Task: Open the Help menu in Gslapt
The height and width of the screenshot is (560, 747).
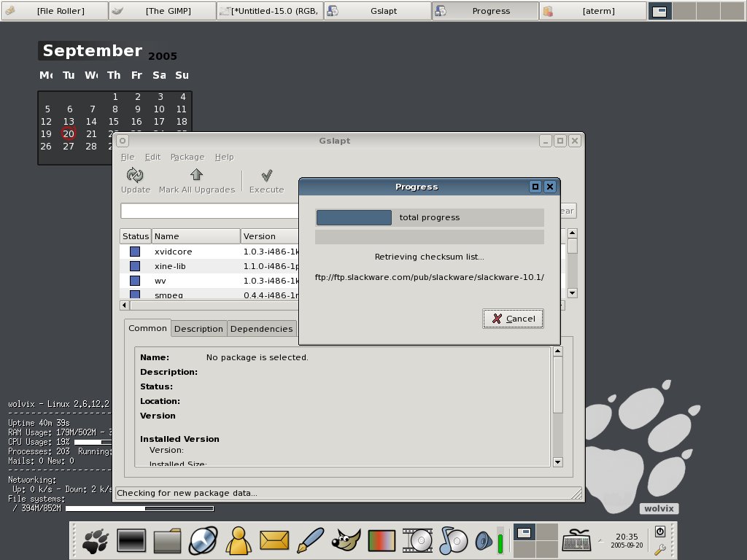Action: point(224,157)
